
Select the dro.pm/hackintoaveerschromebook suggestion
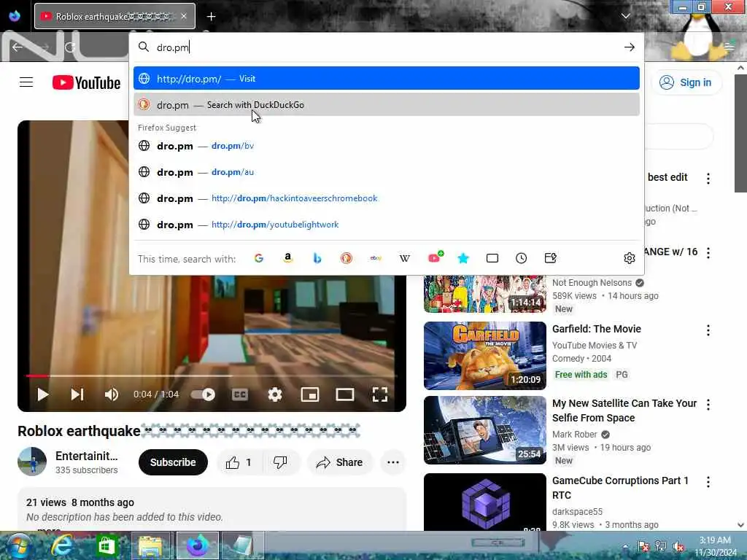(387, 198)
